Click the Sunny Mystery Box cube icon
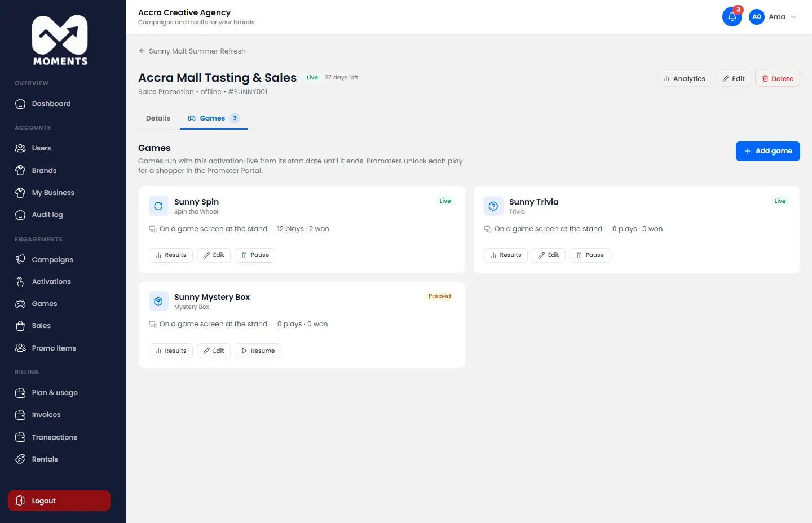This screenshot has height=523, width=812. [158, 302]
